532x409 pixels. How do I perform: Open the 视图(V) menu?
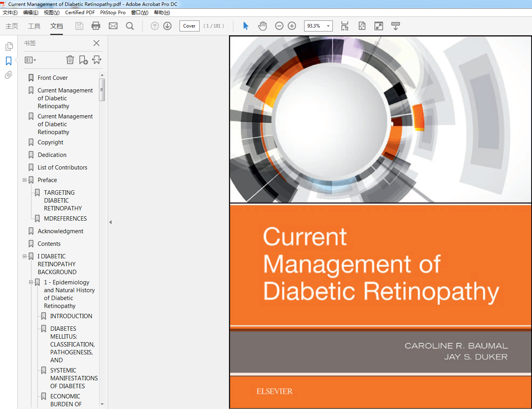(51, 13)
